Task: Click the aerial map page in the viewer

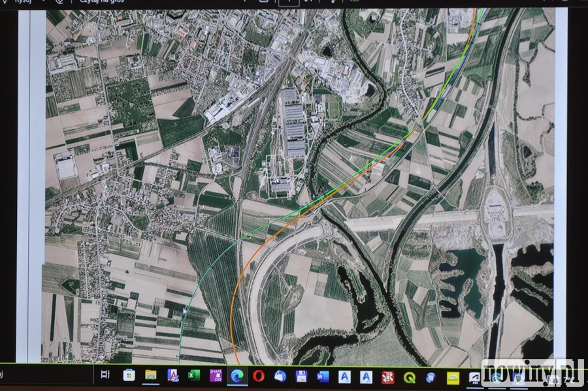Action: (x=298, y=187)
